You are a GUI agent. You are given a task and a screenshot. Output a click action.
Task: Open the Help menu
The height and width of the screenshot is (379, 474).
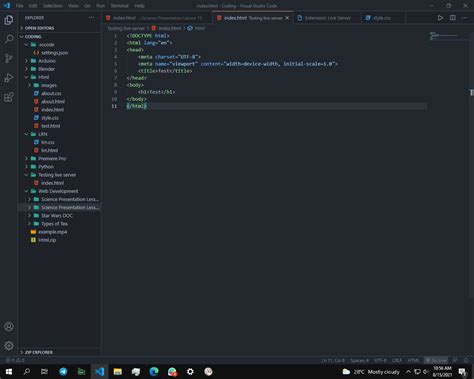(x=139, y=6)
